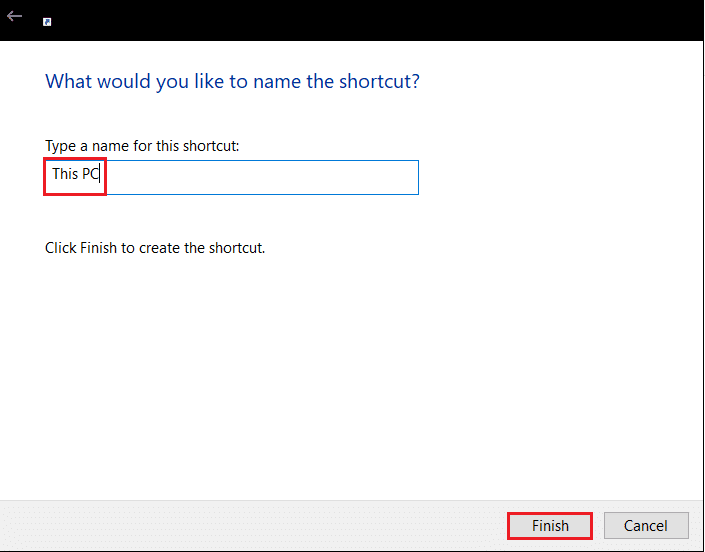Click the 'Click Finish to create' instruction text

pos(155,248)
